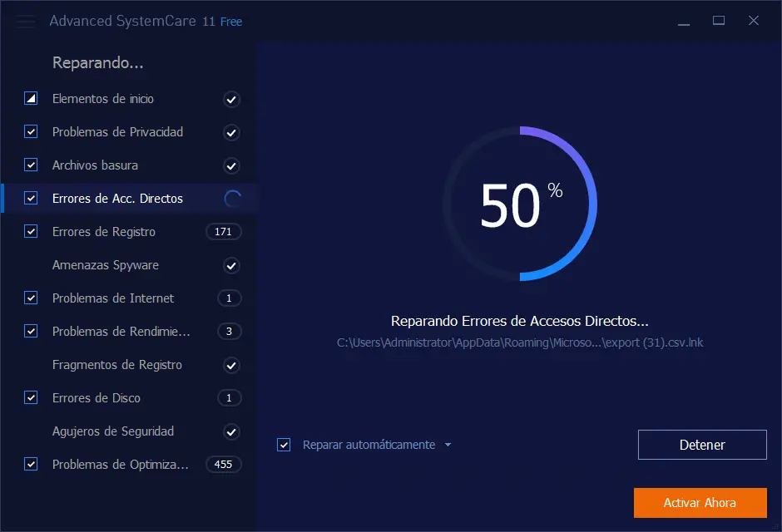
Task: Click the 1 count badge for Errores de Disco
Action: tap(230, 397)
